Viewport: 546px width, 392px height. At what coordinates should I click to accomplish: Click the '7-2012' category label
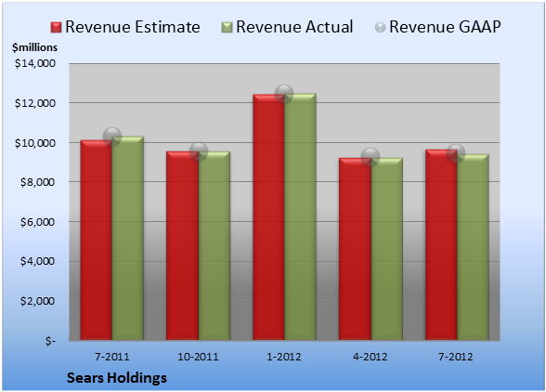[456, 357]
